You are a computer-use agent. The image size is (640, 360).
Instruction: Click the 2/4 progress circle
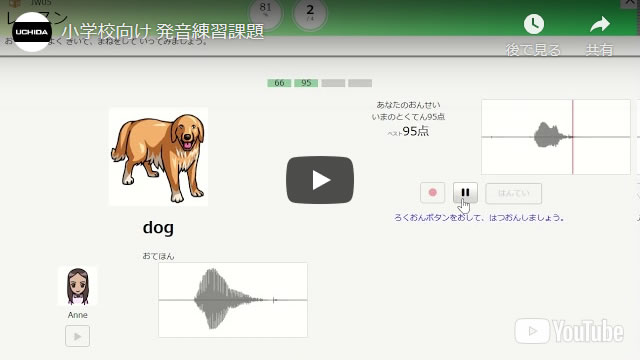(x=310, y=13)
